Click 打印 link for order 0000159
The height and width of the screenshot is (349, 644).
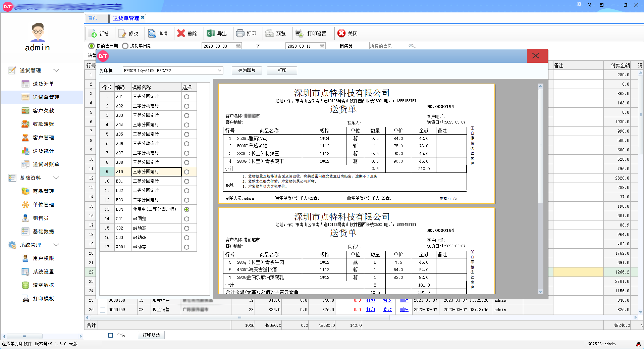point(370,309)
